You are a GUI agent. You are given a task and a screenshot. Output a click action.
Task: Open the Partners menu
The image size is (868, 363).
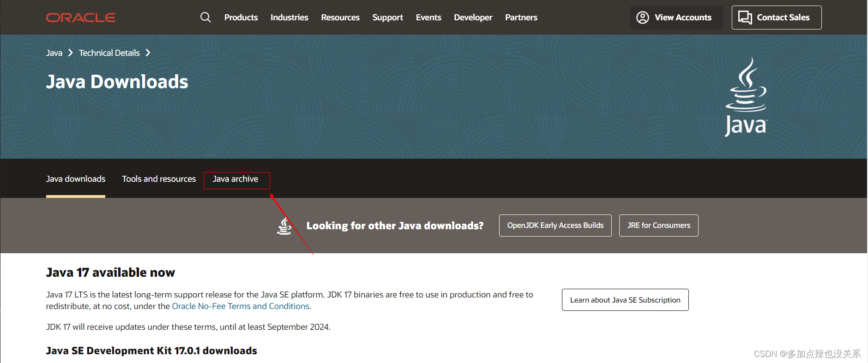pyautogui.click(x=521, y=18)
